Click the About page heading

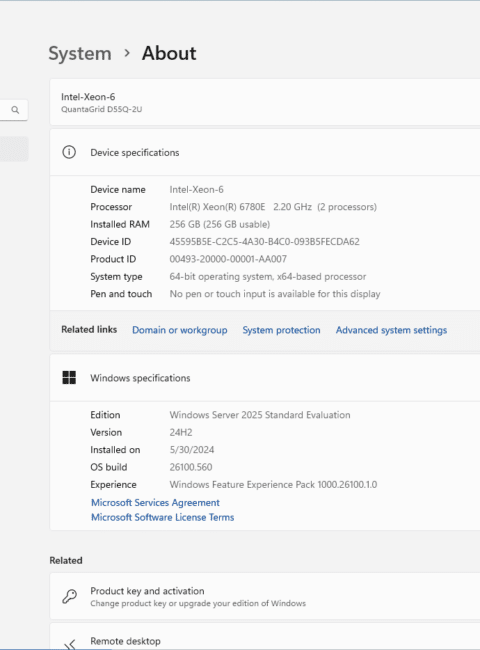[169, 53]
